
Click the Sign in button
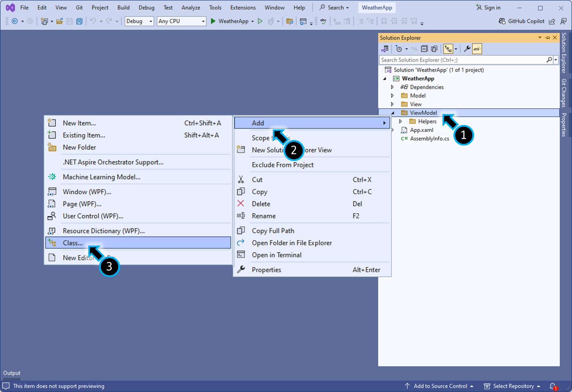pos(488,7)
